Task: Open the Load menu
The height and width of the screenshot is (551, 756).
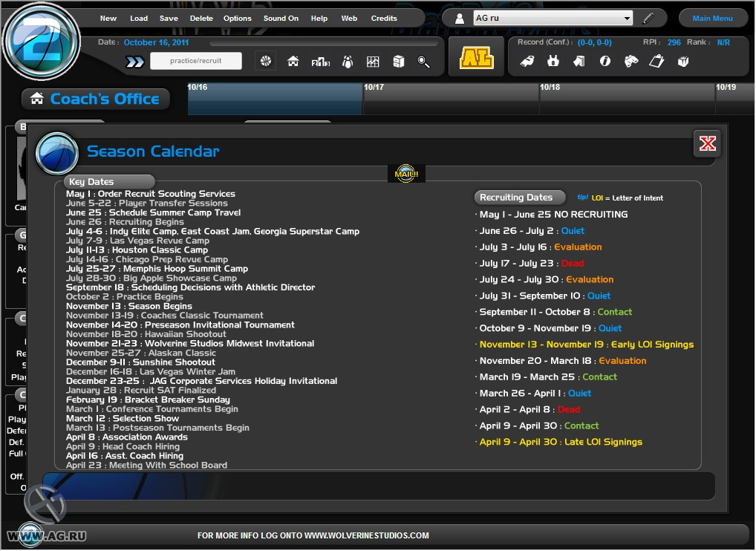Action: click(x=139, y=19)
